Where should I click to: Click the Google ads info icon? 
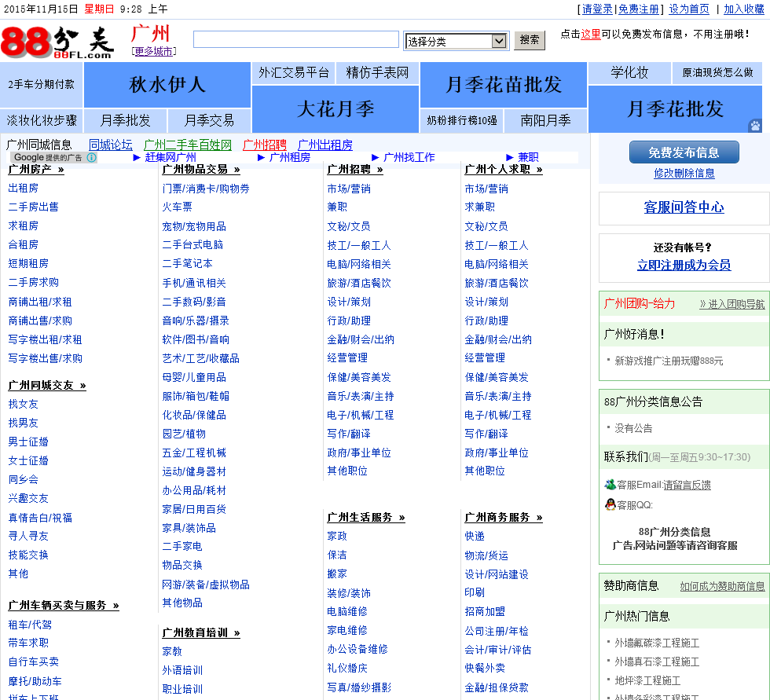(91, 158)
